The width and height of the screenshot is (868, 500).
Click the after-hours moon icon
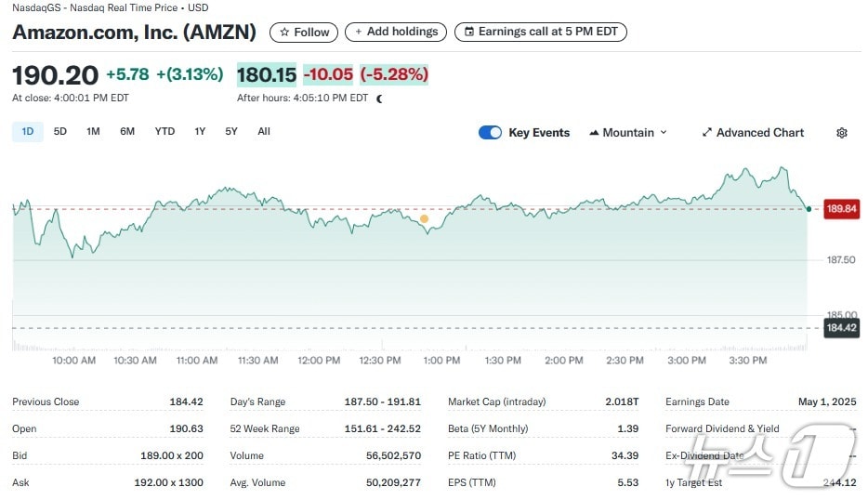379,99
